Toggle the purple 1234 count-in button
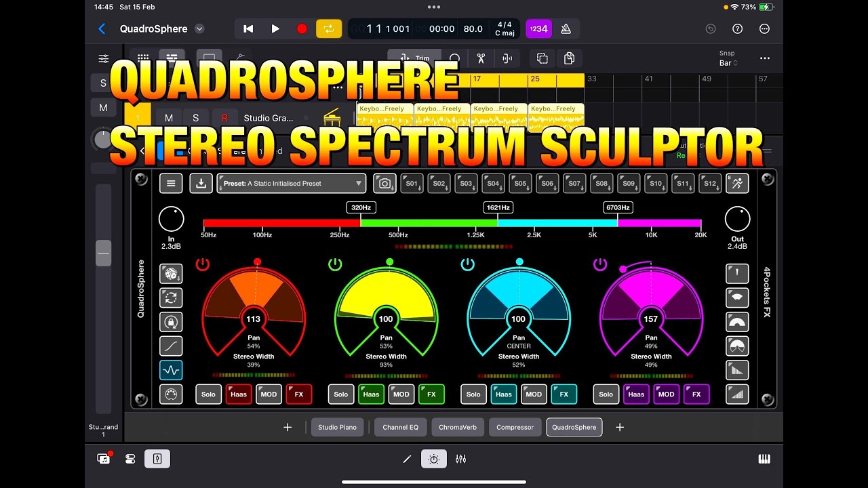The height and width of the screenshot is (488, 868). pyautogui.click(x=538, y=28)
